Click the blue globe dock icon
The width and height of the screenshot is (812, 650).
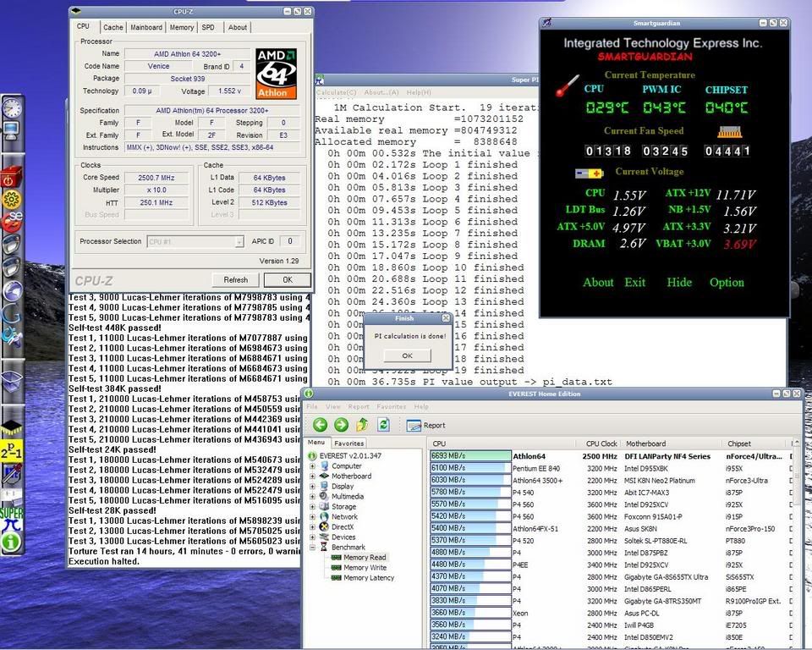click(x=11, y=292)
